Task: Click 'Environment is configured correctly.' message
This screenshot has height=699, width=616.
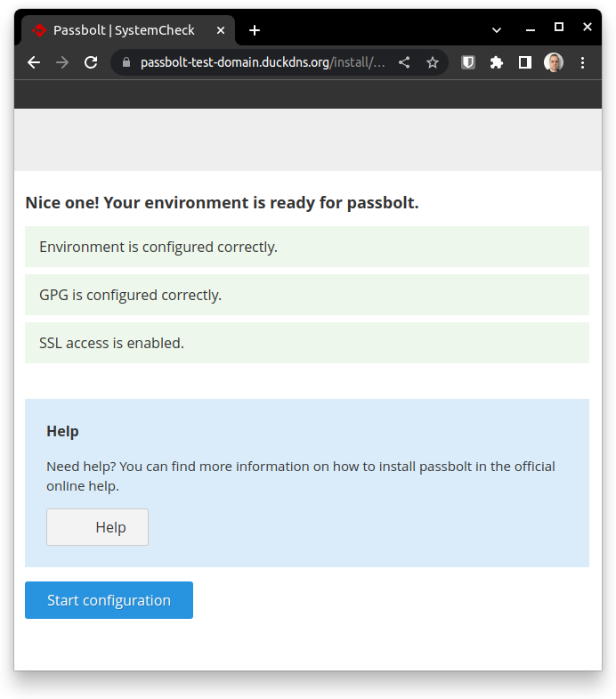Action: pos(307,247)
